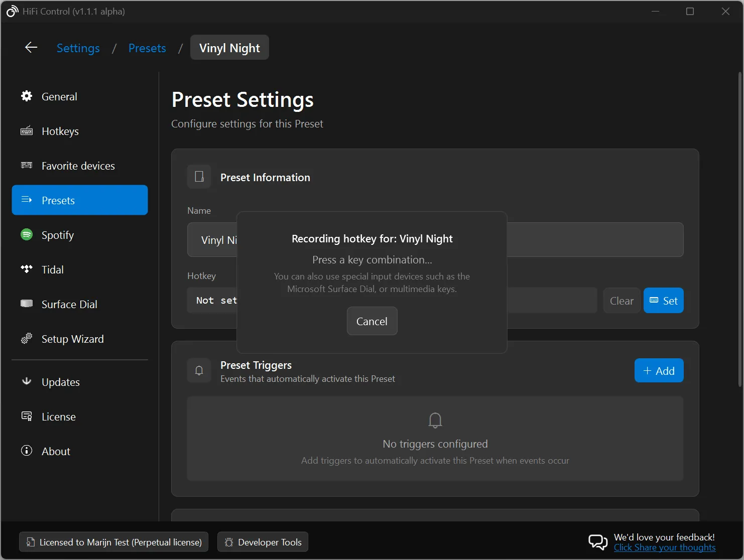This screenshot has width=744, height=560.
Task: Open General settings with the gear icon
Action: click(26, 96)
